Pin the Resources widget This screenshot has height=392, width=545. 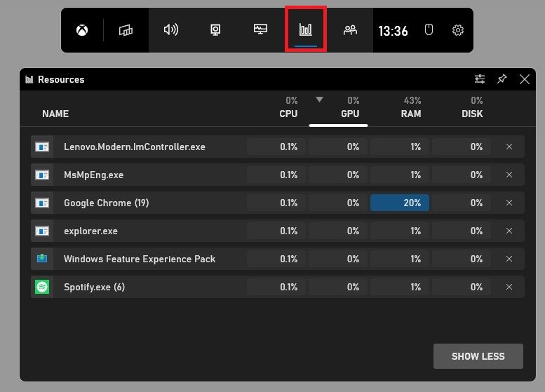click(502, 79)
